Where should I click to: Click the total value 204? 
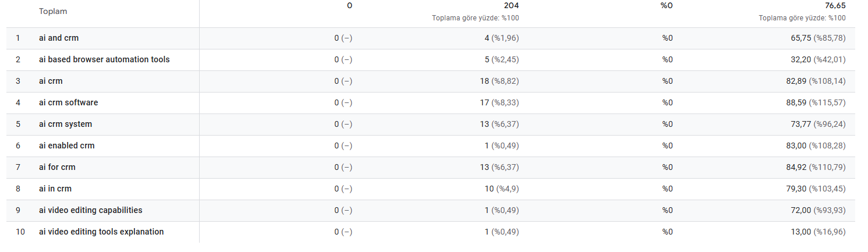pyautogui.click(x=512, y=5)
